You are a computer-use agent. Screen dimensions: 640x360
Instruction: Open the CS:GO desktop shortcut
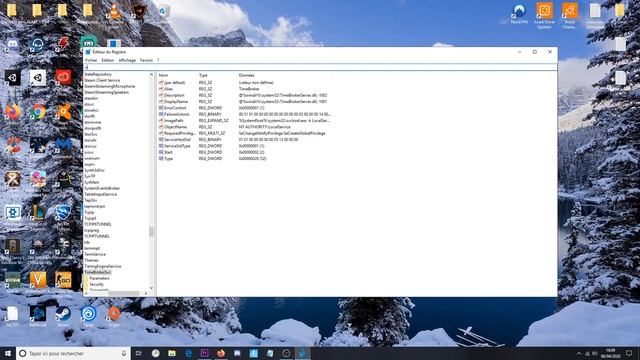pyautogui.click(x=63, y=280)
